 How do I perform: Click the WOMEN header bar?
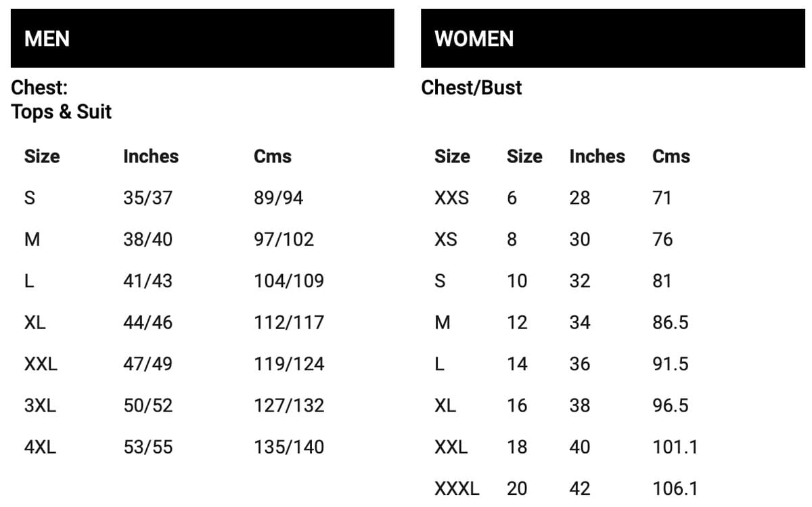point(613,38)
